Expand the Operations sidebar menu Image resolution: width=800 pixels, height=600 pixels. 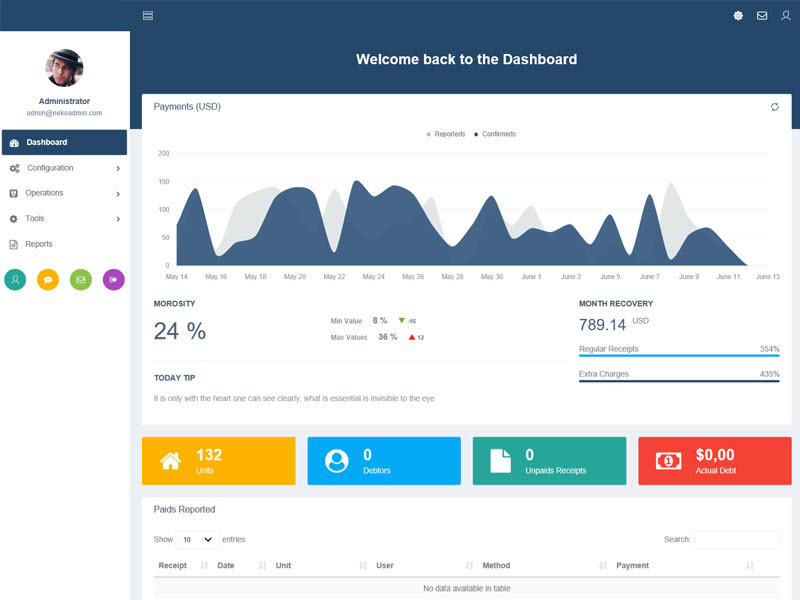(x=64, y=193)
